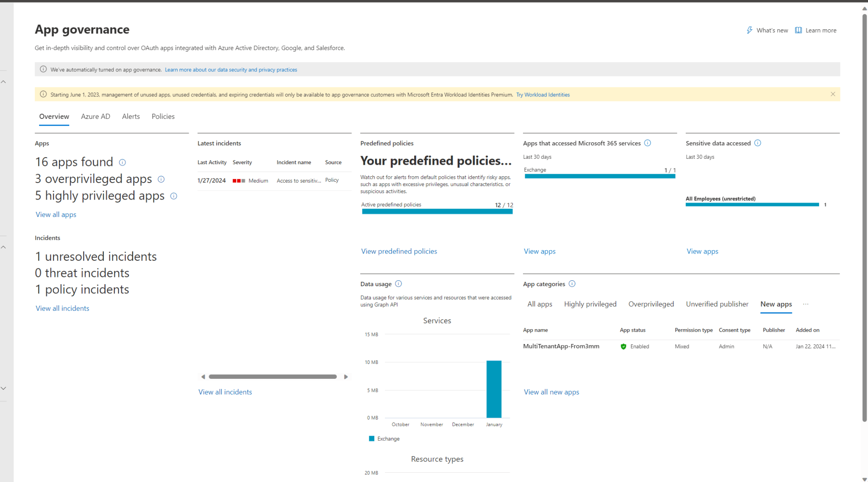Switch to the Azure AD tab
The image size is (868, 482).
(95, 116)
